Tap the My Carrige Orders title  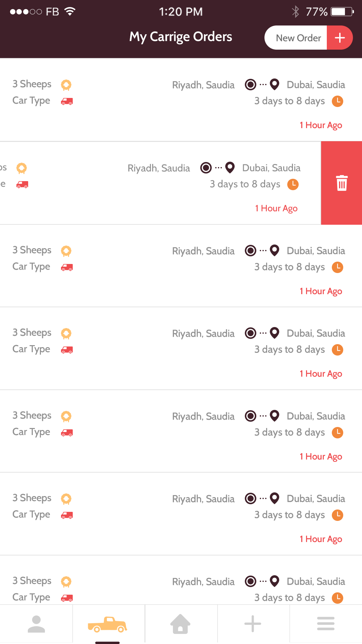point(181,37)
